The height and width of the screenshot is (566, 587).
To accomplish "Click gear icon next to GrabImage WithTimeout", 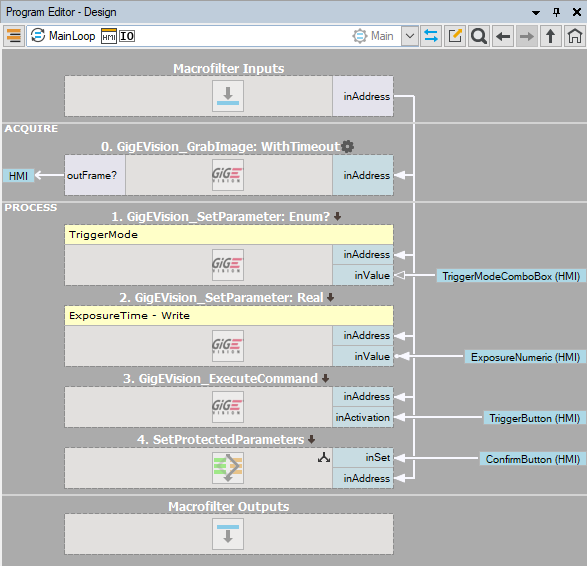I will click(348, 146).
